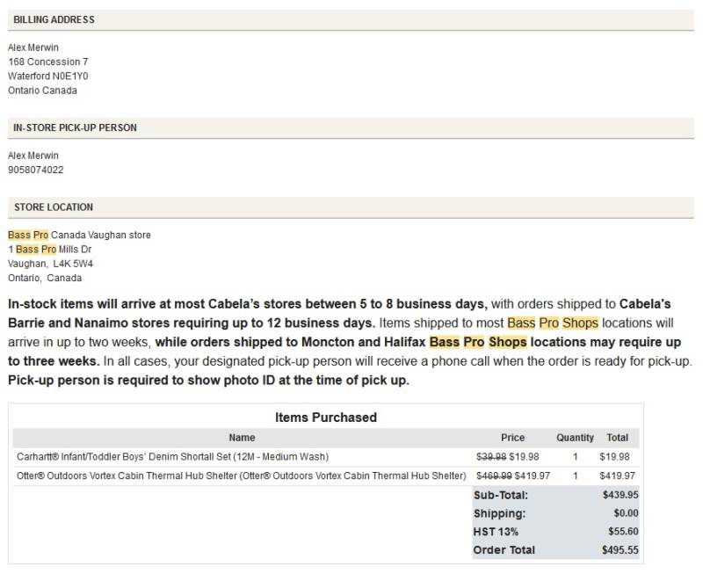Click Ontario Canada in the billing address

point(42,91)
